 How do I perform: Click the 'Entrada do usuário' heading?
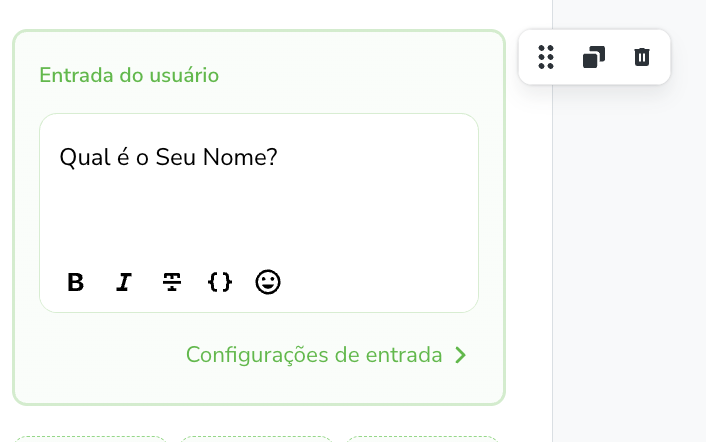129,75
